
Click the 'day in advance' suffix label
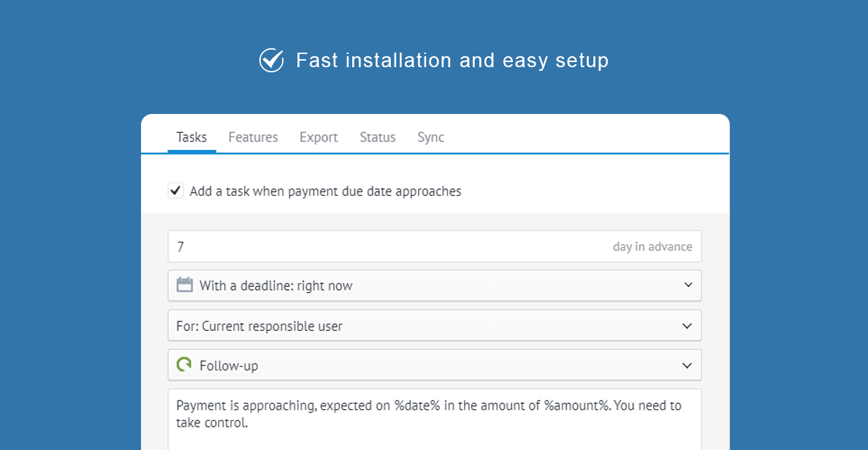coord(652,247)
